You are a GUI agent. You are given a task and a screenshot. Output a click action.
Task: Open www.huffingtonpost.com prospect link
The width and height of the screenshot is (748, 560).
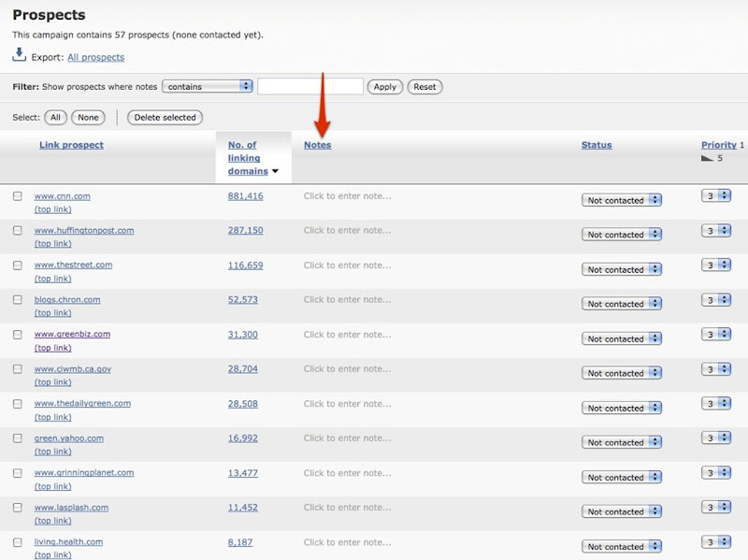click(x=84, y=230)
